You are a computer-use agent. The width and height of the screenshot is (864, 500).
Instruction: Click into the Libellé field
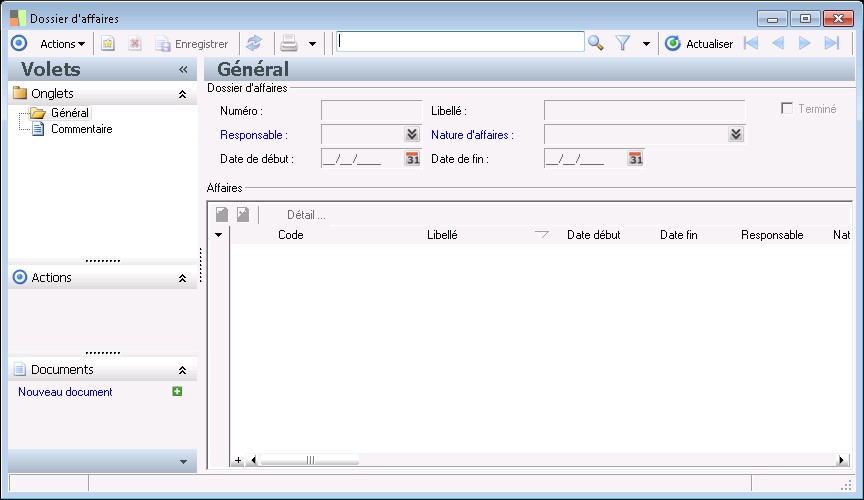[x=644, y=110]
